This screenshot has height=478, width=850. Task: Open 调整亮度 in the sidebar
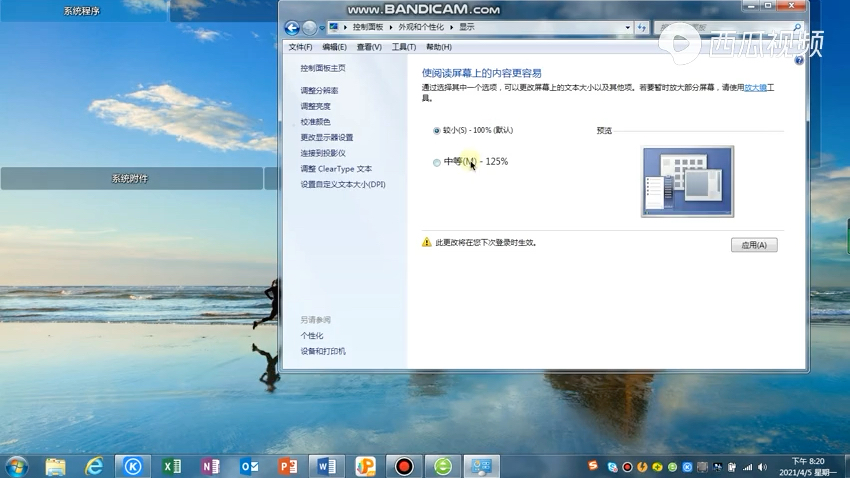pos(315,106)
